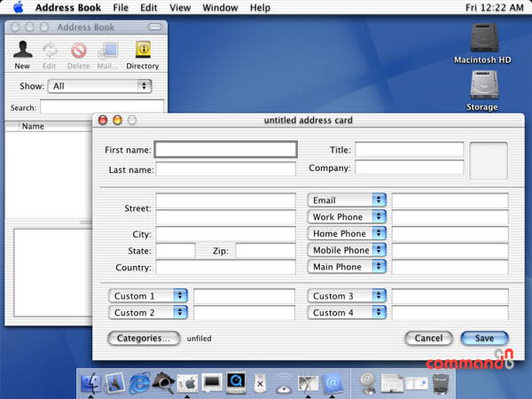Viewport: 532px width, 399px height.
Task: Click the menu bar clock
Action: (495, 7)
